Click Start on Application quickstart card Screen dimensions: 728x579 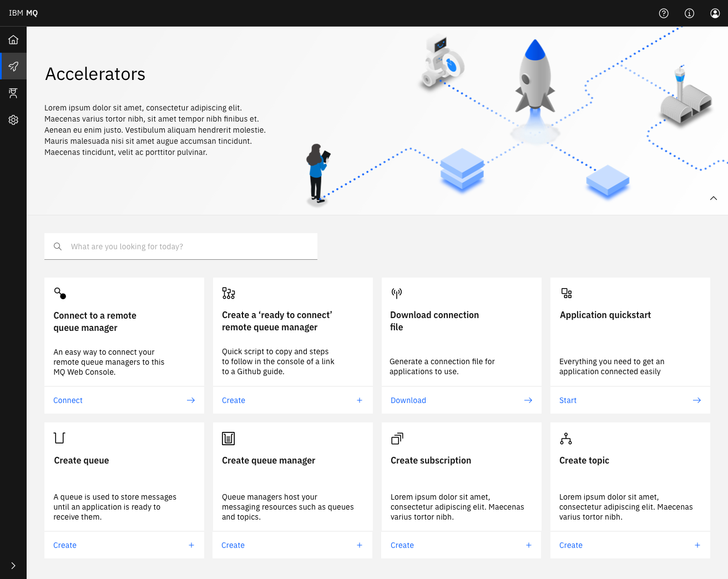point(568,400)
